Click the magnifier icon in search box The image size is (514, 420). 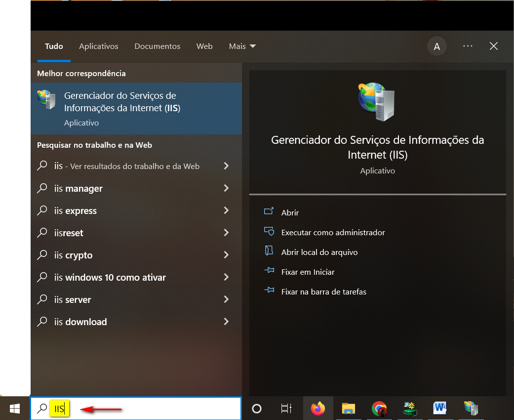[42, 409]
